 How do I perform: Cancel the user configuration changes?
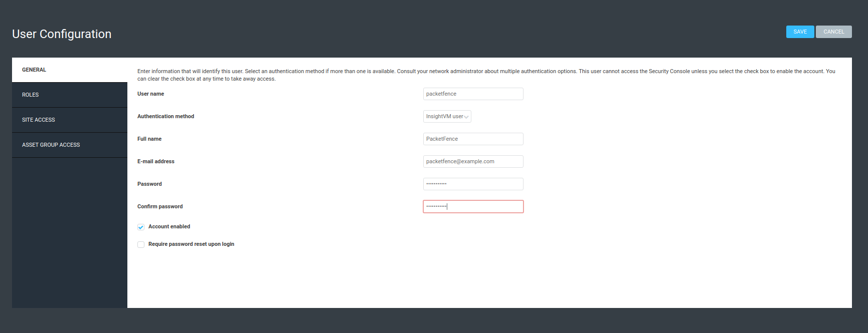pos(833,32)
